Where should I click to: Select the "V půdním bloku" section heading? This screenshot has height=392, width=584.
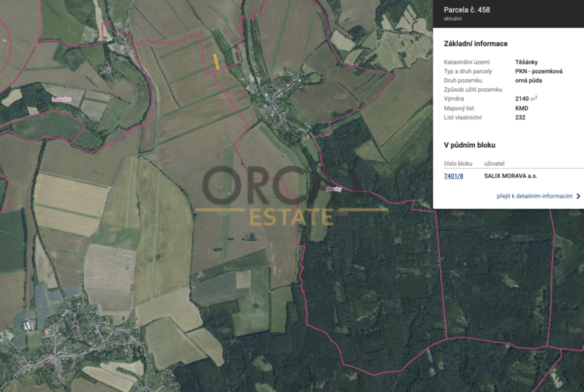click(x=469, y=144)
